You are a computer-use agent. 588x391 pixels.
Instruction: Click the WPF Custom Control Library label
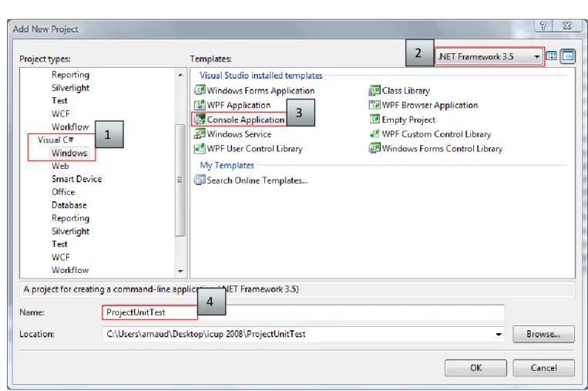(x=436, y=134)
